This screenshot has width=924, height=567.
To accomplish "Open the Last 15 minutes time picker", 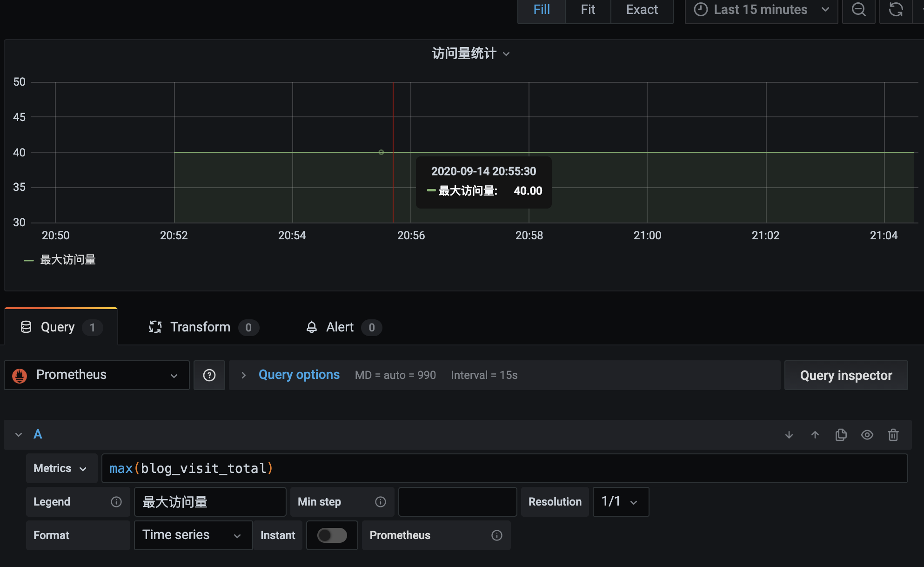I will [761, 10].
